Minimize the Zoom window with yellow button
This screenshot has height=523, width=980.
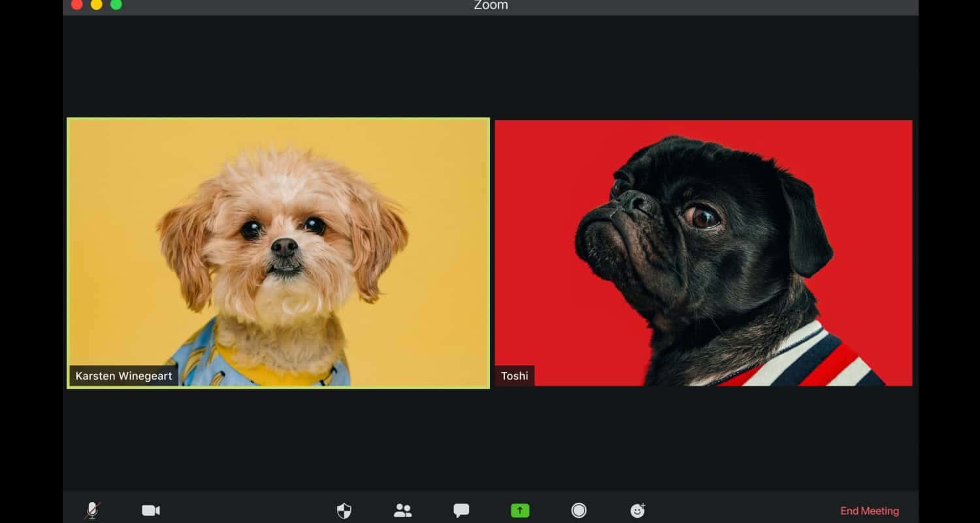96,5
